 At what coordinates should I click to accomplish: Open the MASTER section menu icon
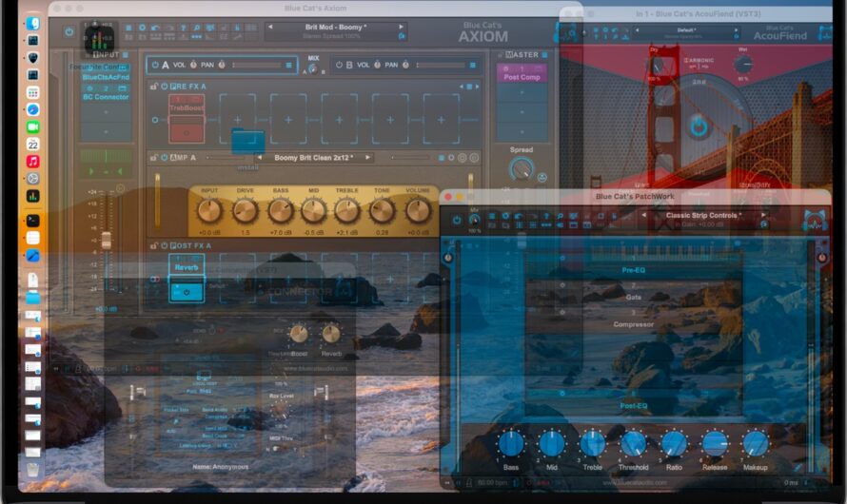pyautogui.click(x=544, y=55)
